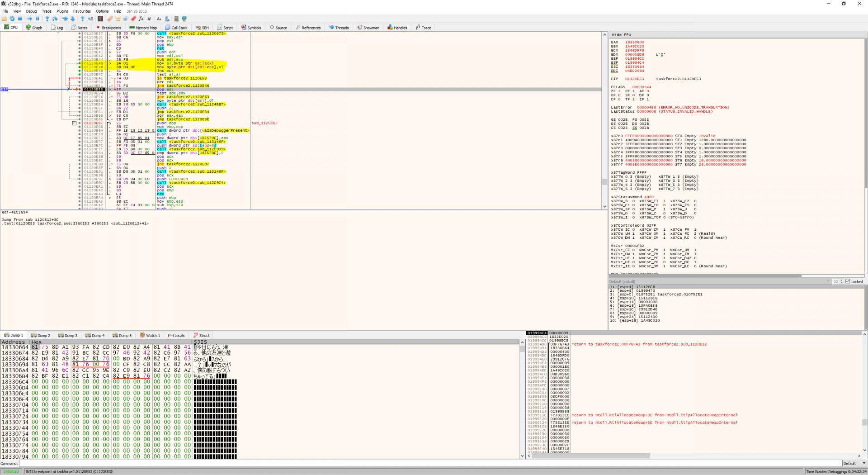Open the Handles tab
This screenshot has height=475, width=868.
coord(397,28)
